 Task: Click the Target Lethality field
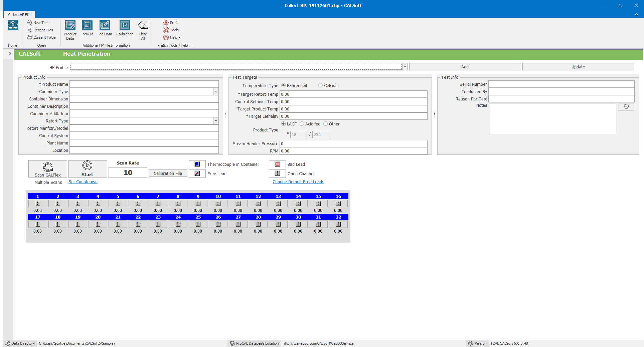(x=353, y=116)
